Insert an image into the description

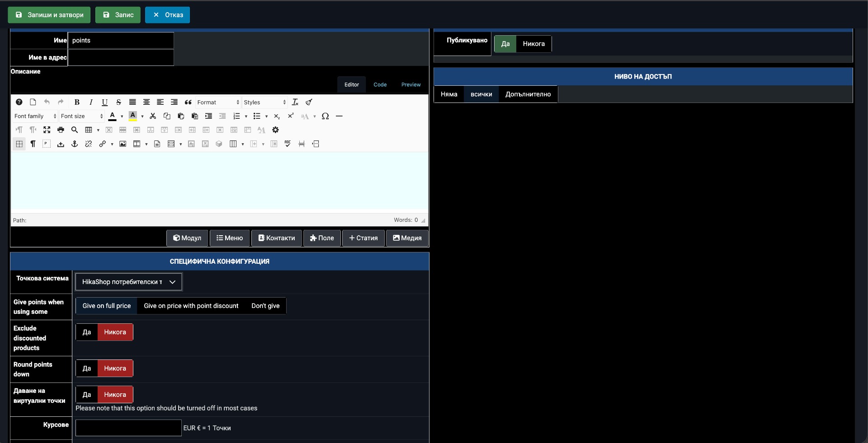point(123,144)
